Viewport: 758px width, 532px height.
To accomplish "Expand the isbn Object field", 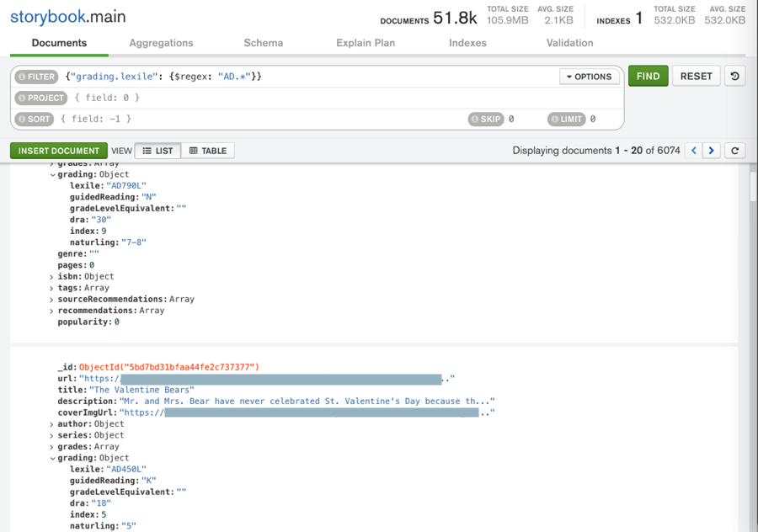I will tap(51, 277).
